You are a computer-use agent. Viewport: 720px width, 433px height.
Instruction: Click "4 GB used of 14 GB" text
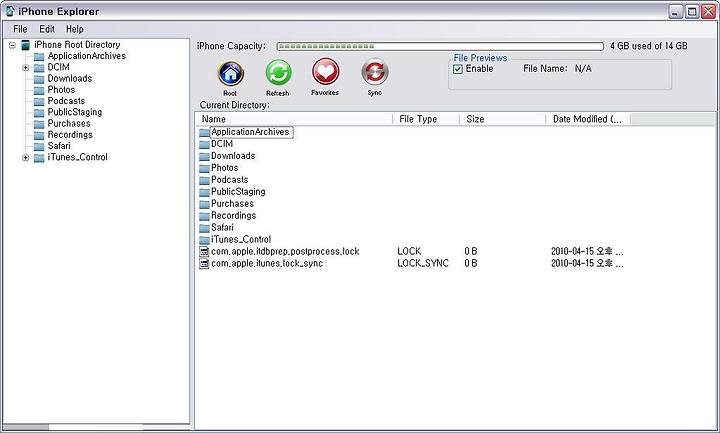[x=649, y=46]
